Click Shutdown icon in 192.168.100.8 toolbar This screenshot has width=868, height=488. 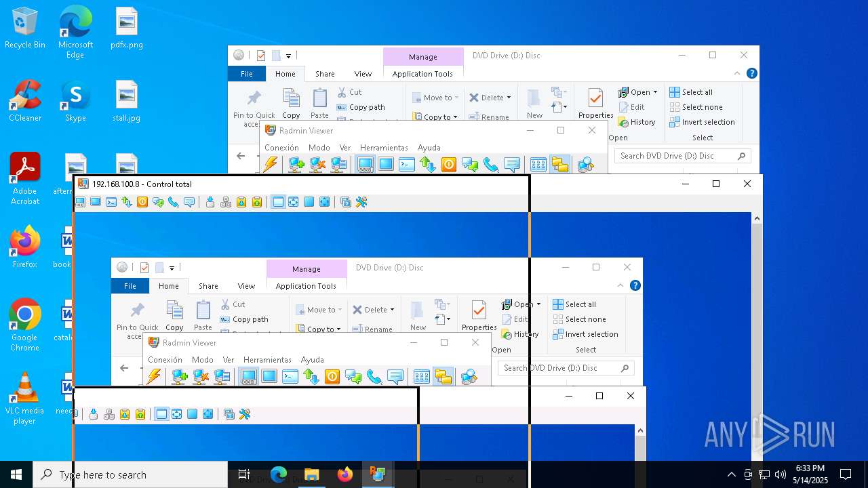(x=142, y=202)
